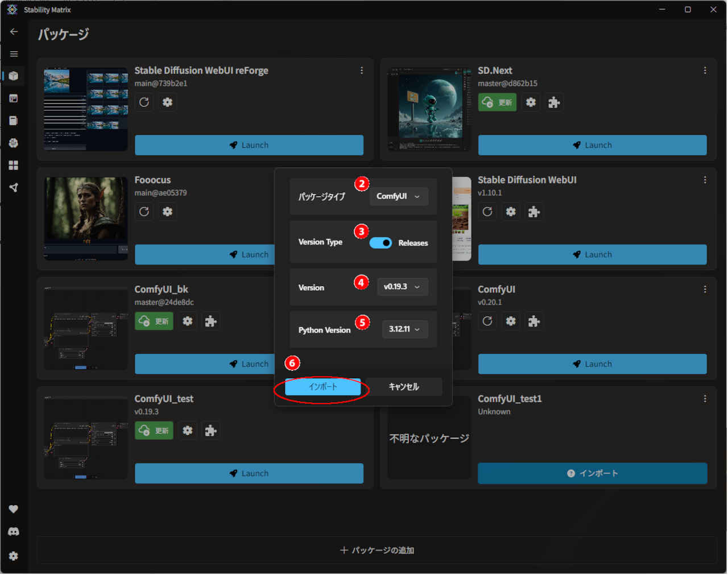728x575 pixels.
Task: Open ComfyUI_test extensions puzzle icon
Action: (x=210, y=431)
